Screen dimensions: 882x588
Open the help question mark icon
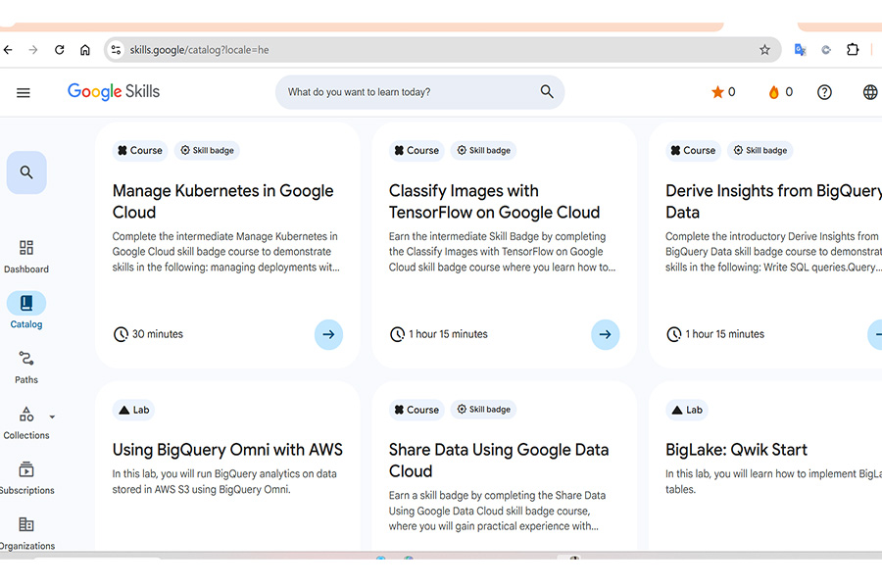(x=824, y=92)
